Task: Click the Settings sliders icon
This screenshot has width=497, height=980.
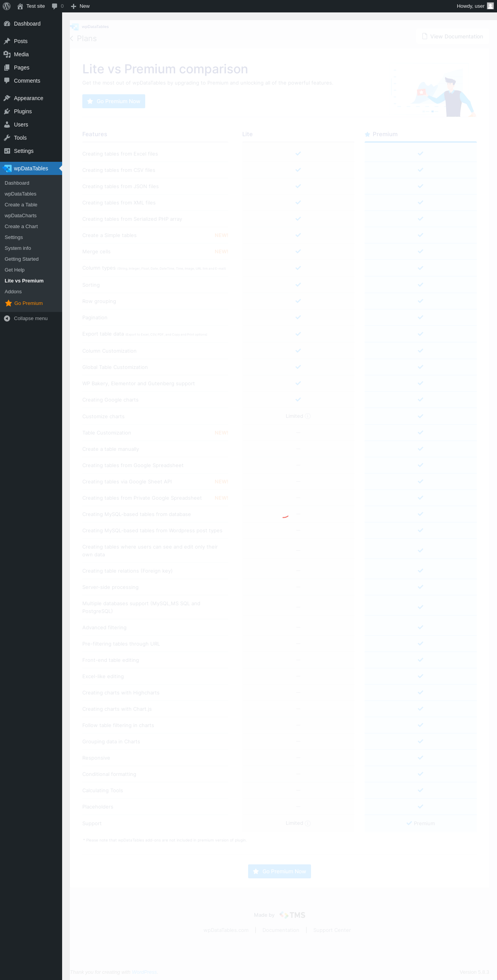Action: 7,151
